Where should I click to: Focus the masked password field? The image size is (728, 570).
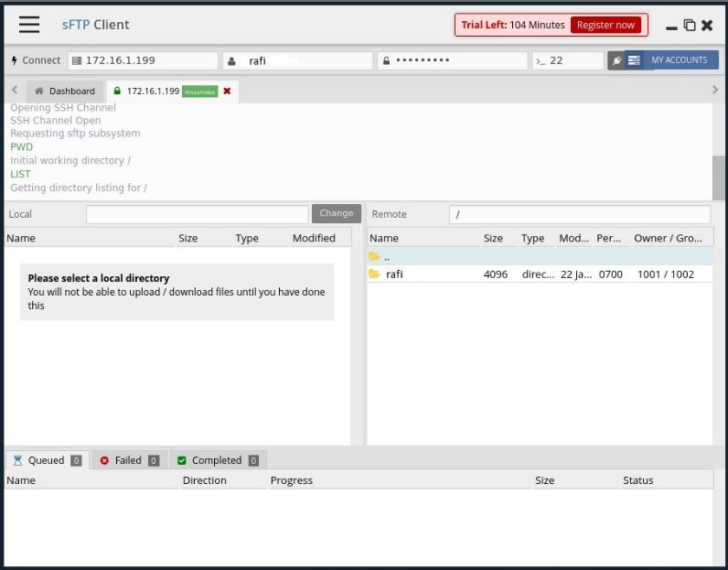(452, 61)
